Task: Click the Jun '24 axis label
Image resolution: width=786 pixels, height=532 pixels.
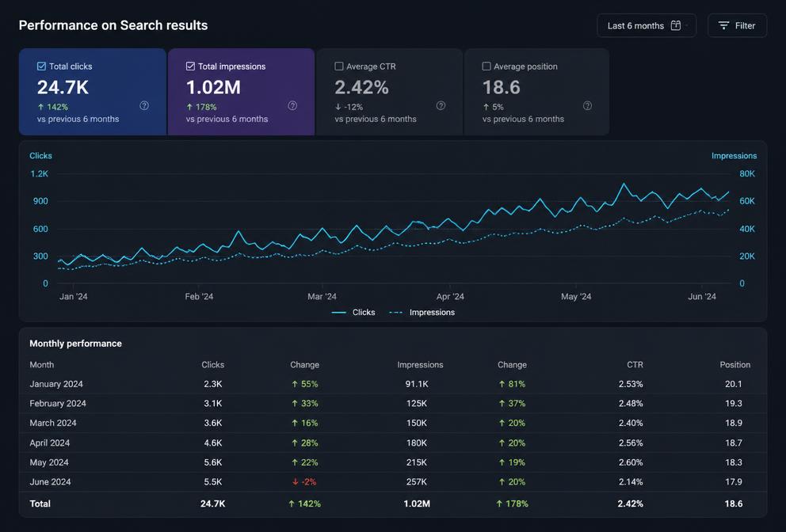Action: click(x=702, y=297)
